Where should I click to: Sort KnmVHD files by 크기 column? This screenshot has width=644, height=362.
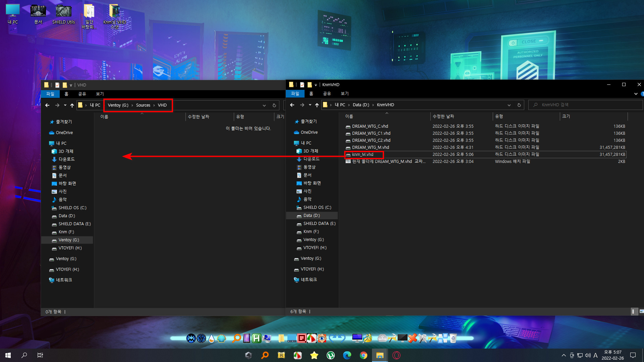[x=593, y=116]
